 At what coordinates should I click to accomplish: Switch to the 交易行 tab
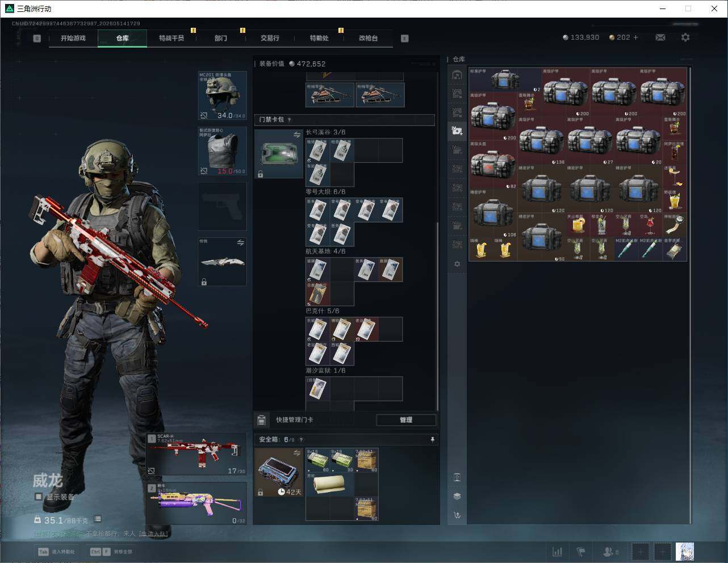[270, 38]
